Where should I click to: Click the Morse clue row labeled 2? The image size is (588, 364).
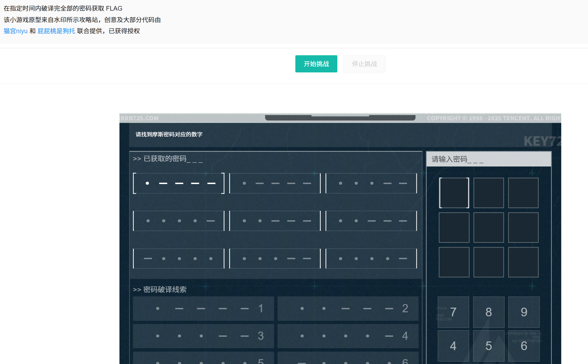[348, 308]
